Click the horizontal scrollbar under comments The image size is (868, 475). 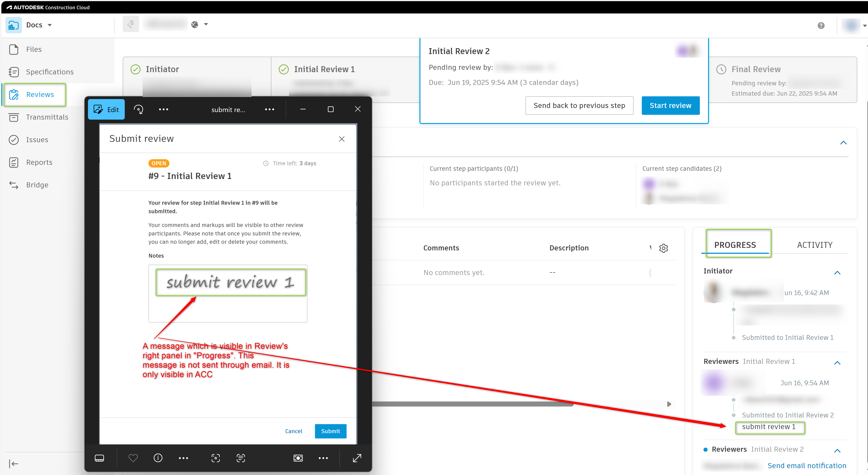[472, 404]
